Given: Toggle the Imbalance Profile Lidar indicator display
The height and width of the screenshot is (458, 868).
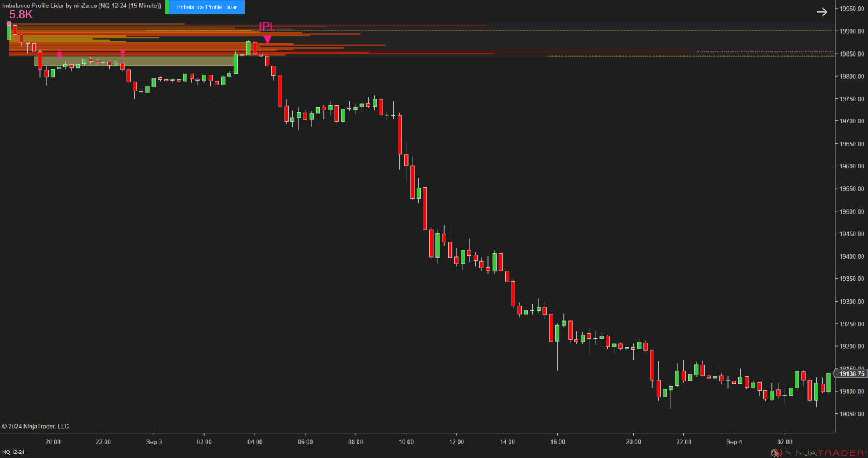Looking at the screenshot, I should click(206, 7).
